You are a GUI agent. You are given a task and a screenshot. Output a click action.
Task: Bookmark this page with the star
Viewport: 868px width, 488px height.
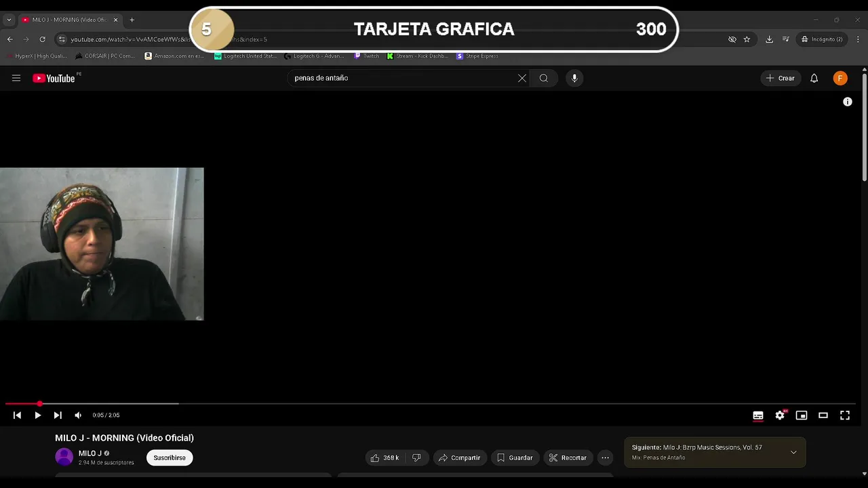coord(747,39)
